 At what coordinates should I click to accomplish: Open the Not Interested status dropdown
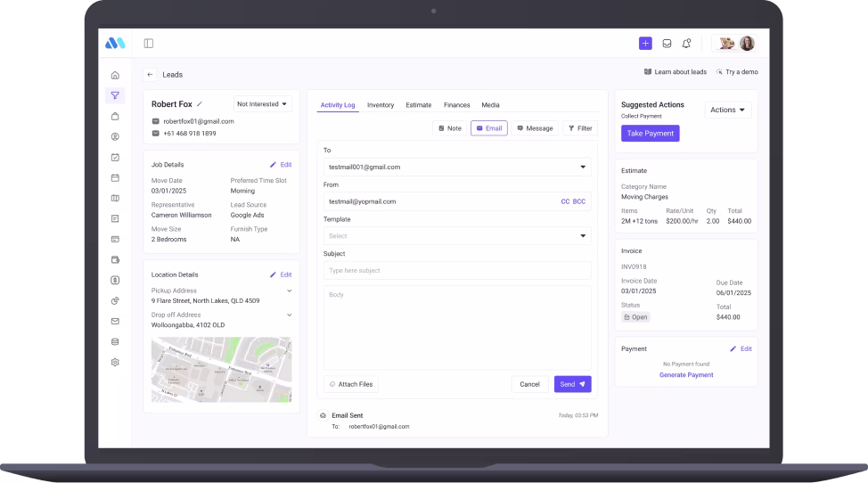[263, 104]
